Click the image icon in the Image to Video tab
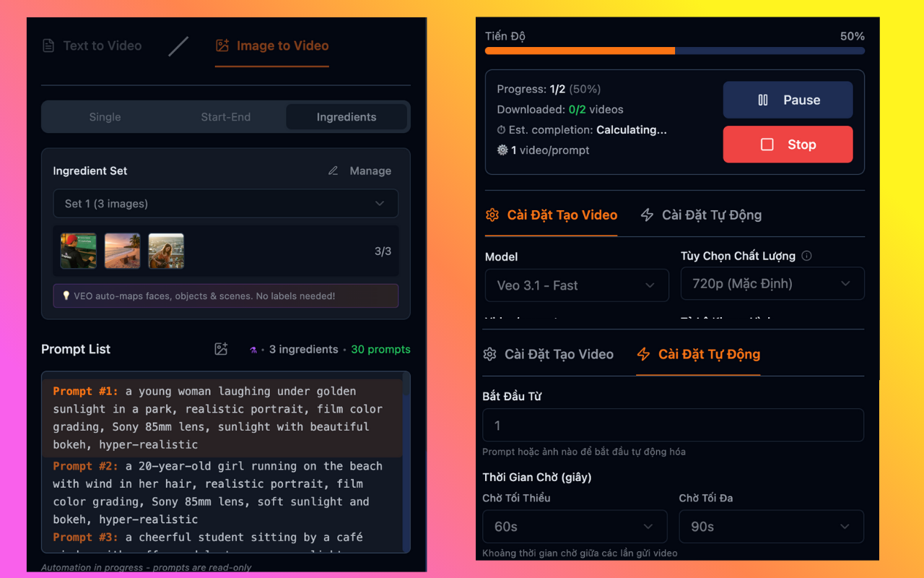 tap(222, 46)
